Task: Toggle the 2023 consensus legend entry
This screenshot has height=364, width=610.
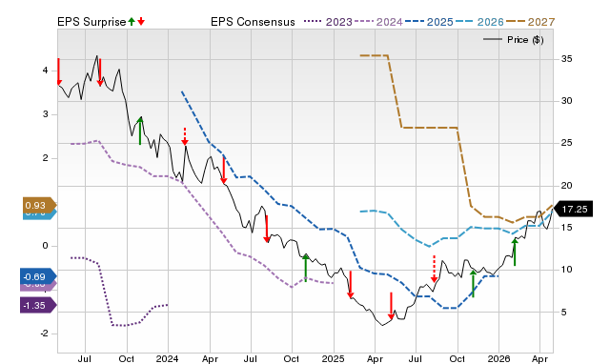Action: click(x=328, y=22)
